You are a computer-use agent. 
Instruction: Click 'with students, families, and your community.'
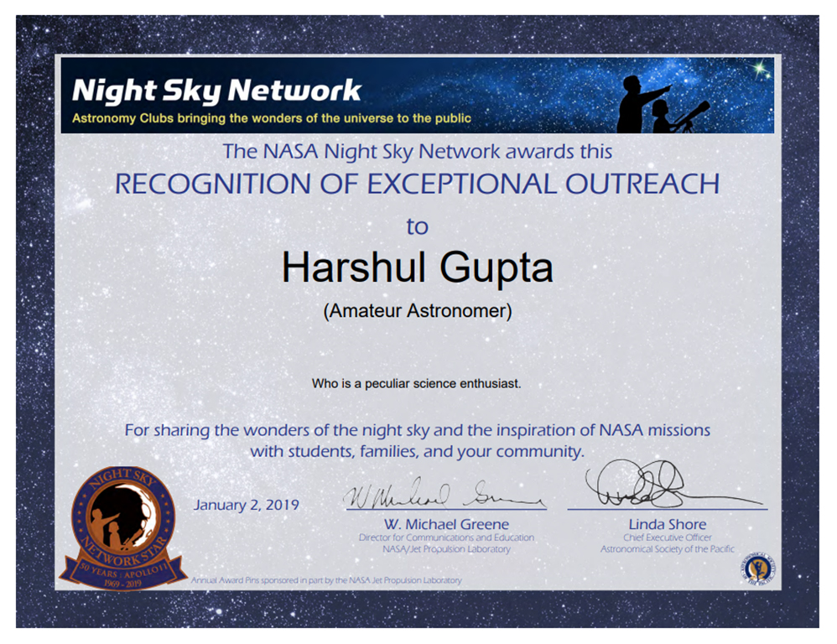pyautogui.click(x=418, y=452)
